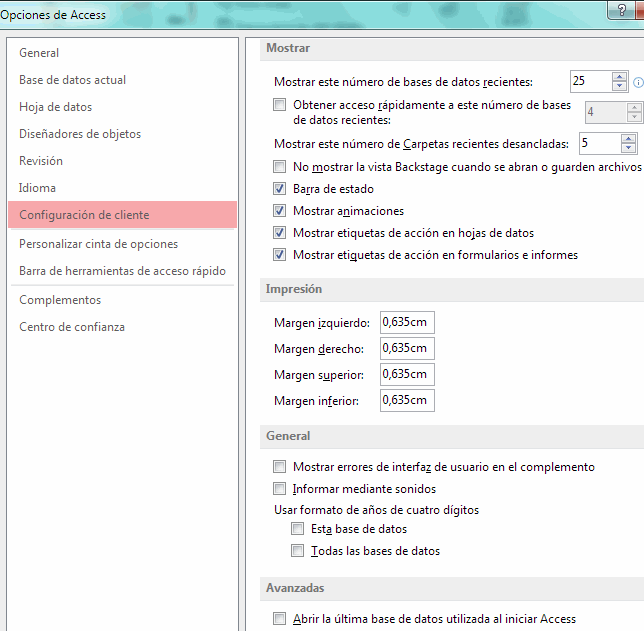644x631 pixels.
Task: Click unpinned recent folders field showing 5
Action: [x=600, y=143]
